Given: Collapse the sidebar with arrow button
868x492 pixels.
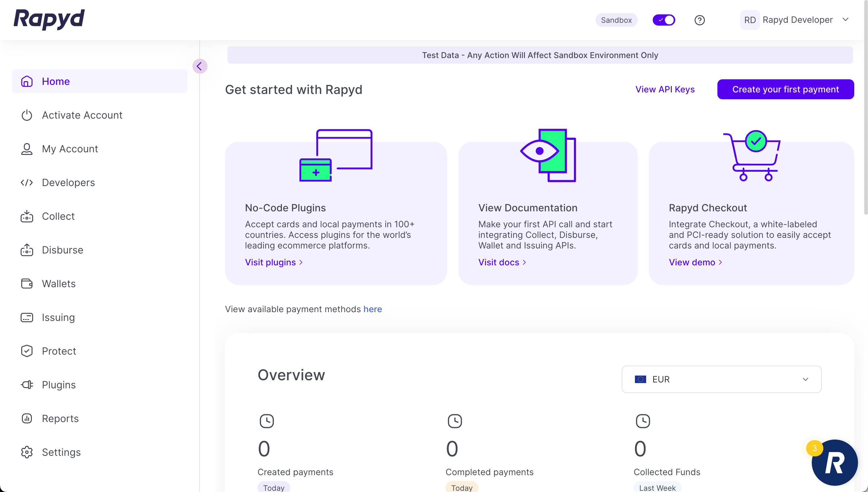Looking at the screenshot, I should click(199, 66).
